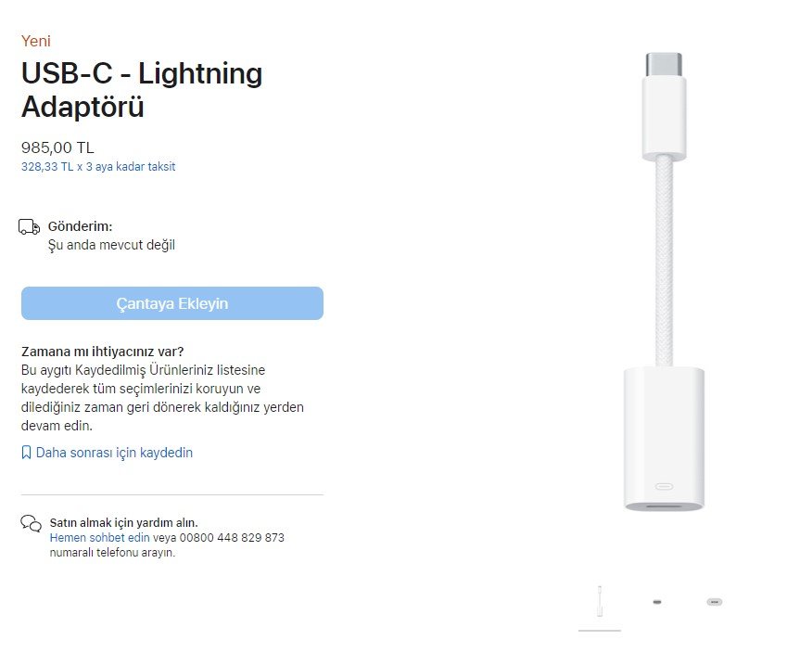Click the 985,00 TL price text

(x=57, y=147)
